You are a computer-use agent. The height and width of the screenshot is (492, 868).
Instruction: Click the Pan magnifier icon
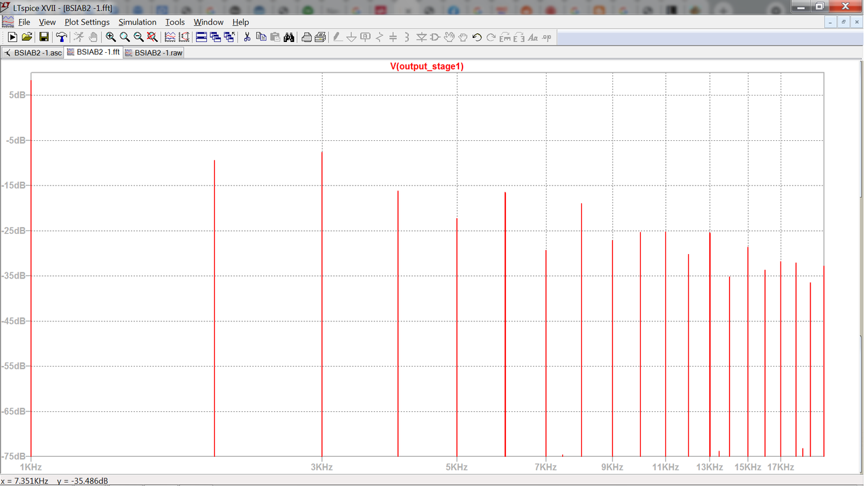tap(125, 37)
